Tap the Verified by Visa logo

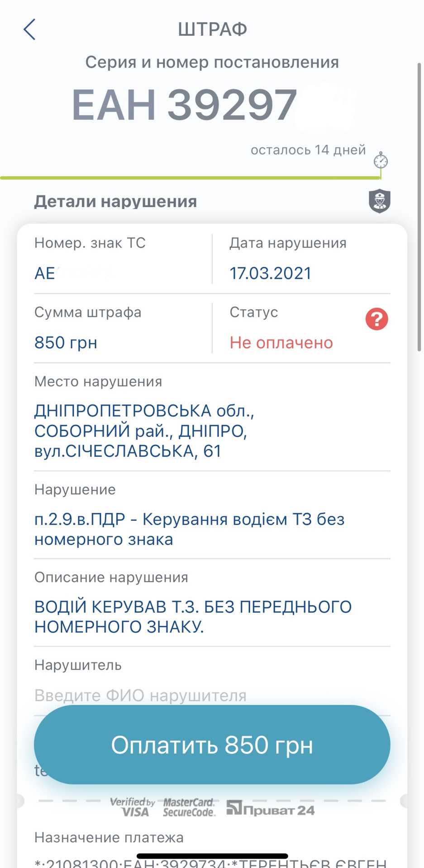(133, 807)
